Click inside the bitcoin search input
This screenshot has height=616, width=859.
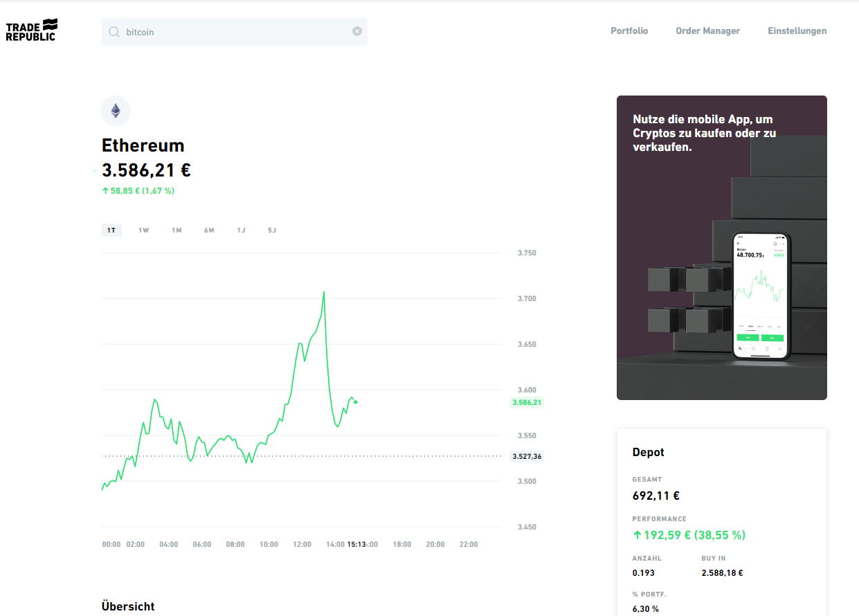point(208,31)
